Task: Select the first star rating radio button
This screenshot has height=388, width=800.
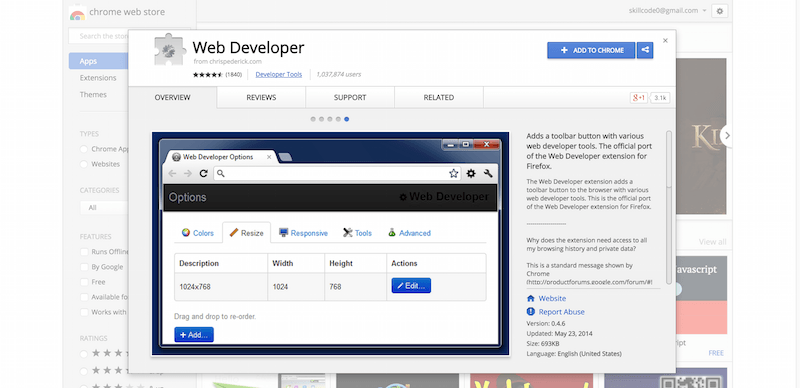Action: click(84, 353)
